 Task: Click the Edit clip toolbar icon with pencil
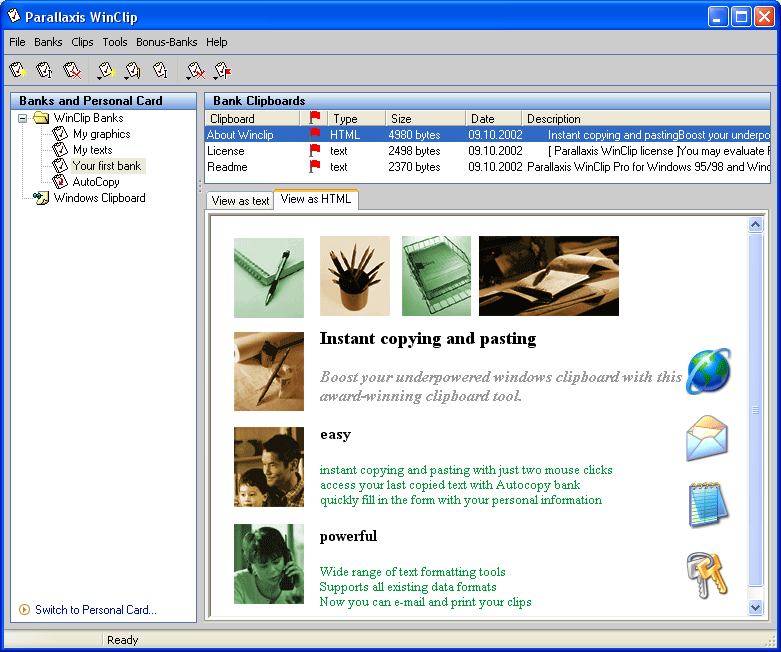pos(133,70)
